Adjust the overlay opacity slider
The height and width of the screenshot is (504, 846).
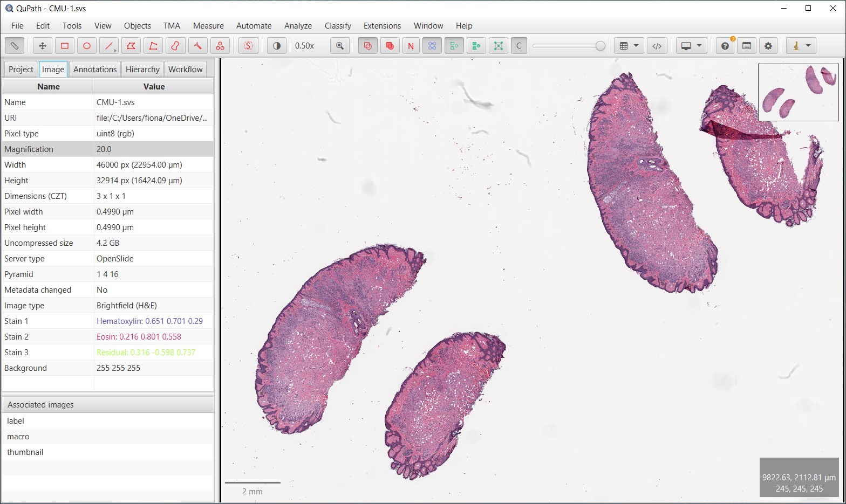point(569,46)
